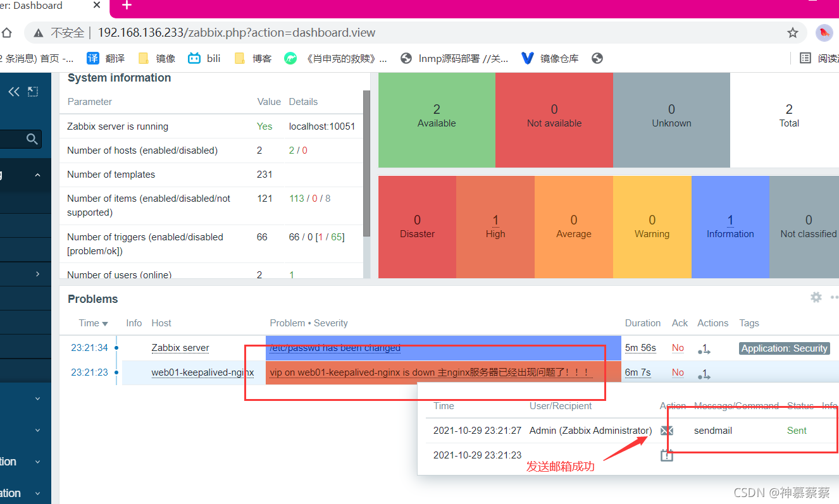Screen dimensions: 839x504
Task: Open the 首页 bookmark
Action: tap(37, 58)
